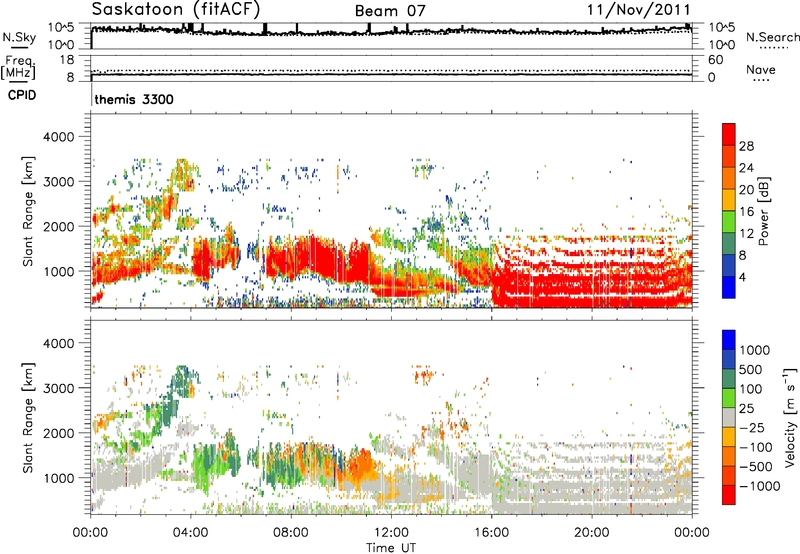This screenshot has width=800, height=554.
Task: Click the "12:00" time tick label
Action: click(391, 533)
